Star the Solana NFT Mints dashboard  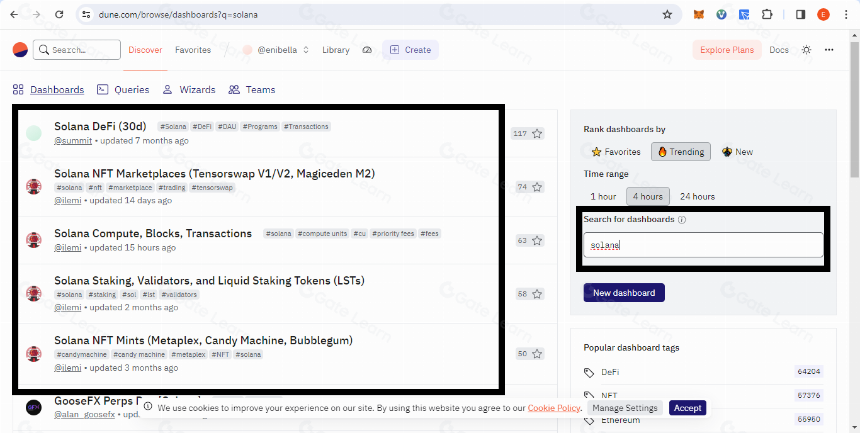click(537, 353)
